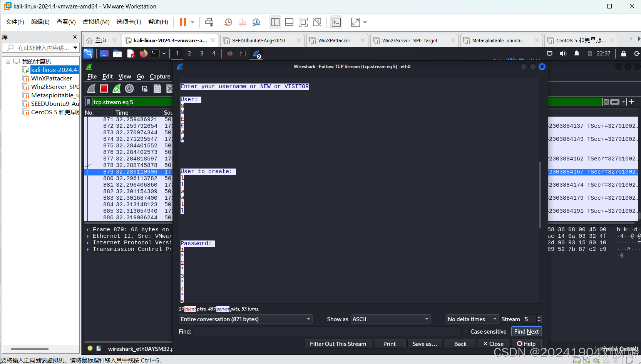
Task: Toggle VMware thumbnail bar view button
Action: point(289,22)
